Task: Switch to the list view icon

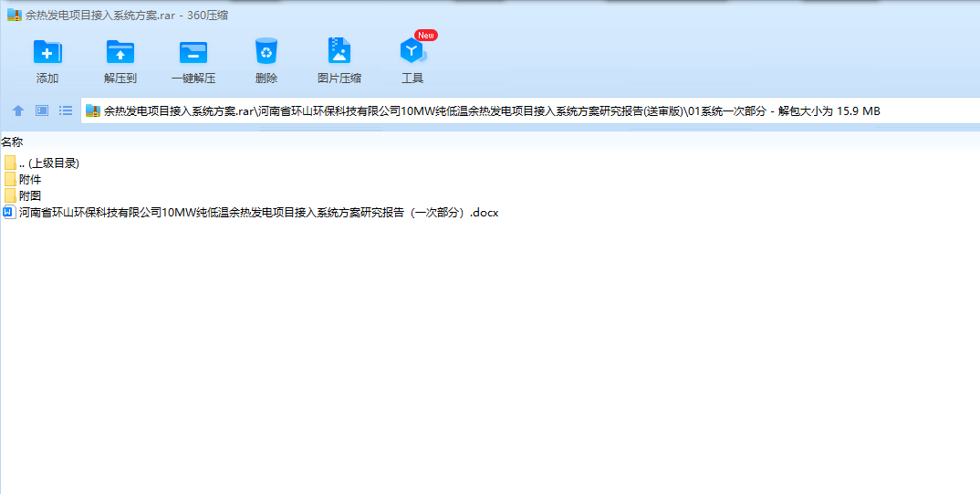Action: 66,110
